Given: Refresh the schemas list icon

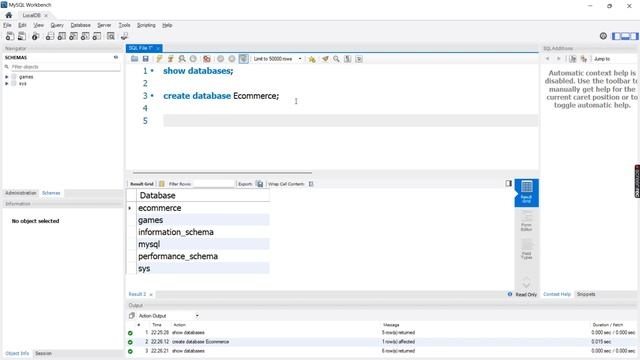Looking at the screenshot, I should (116, 58).
